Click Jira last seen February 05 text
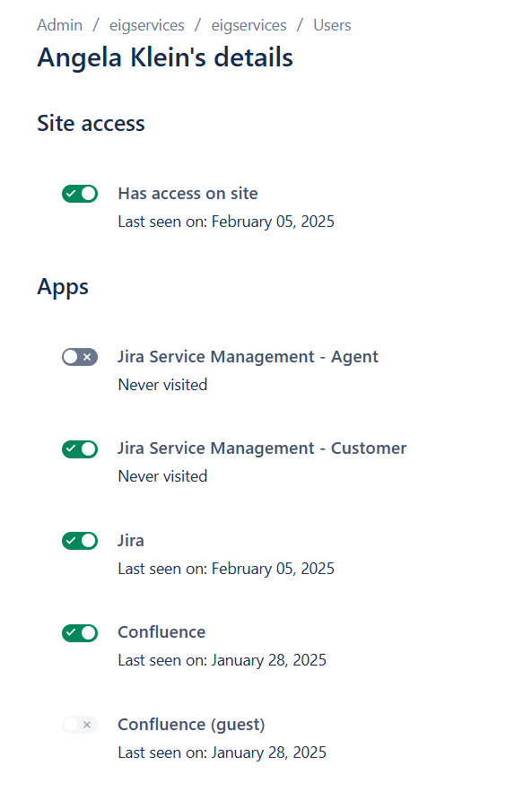Viewport: 532px width, 792px height. pyautogui.click(x=226, y=569)
